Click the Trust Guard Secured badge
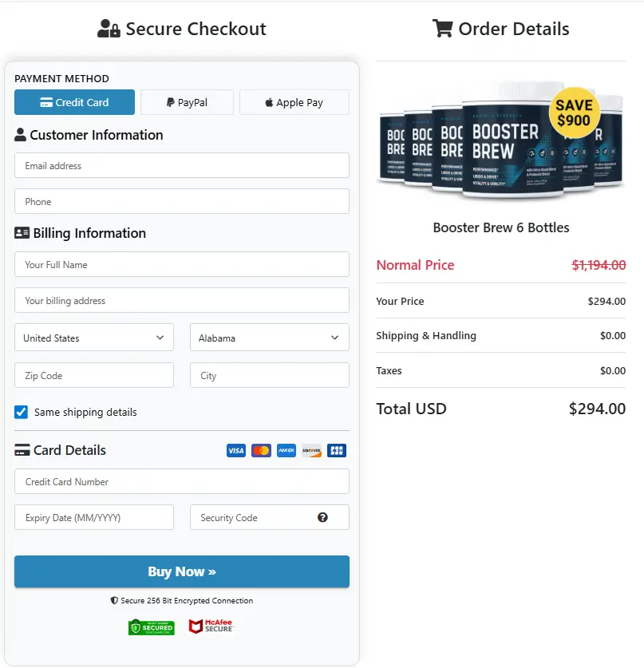The height and width of the screenshot is (668, 644). click(x=151, y=627)
